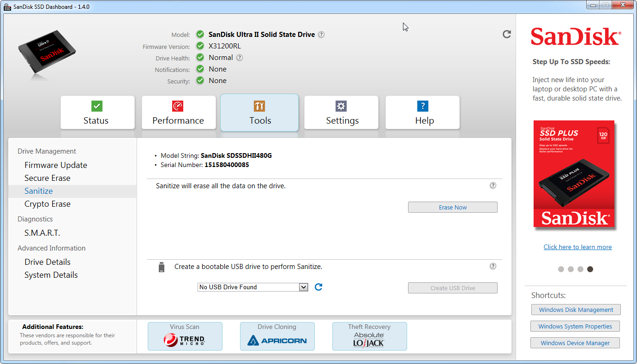Open Secure Erase in Drive Management
The image size is (637, 364).
[x=48, y=178]
